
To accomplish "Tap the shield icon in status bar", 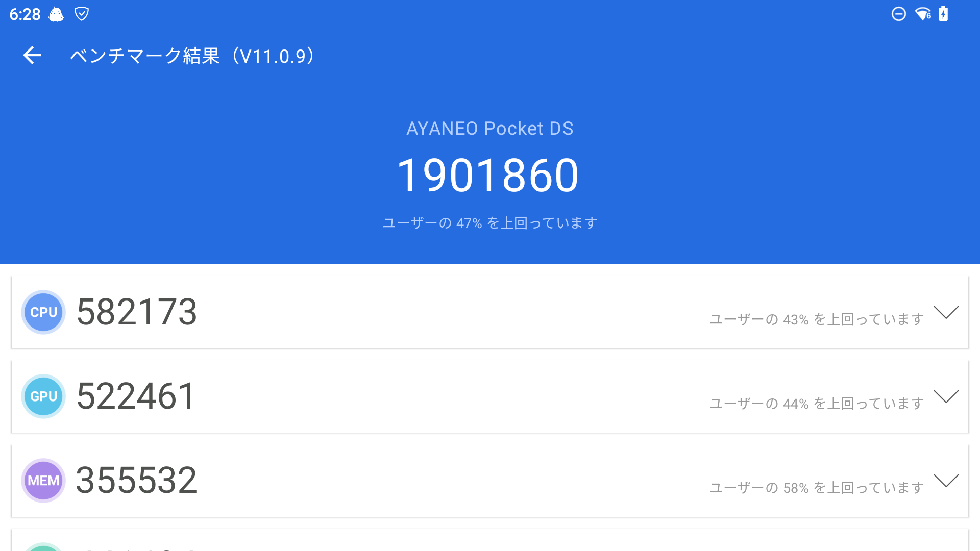I will (82, 14).
